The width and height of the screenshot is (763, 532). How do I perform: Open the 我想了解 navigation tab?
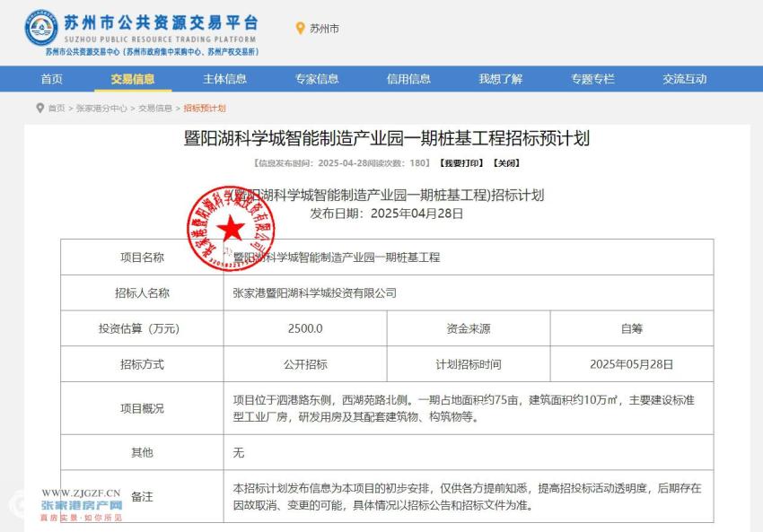pyautogui.click(x=501, y=79)
